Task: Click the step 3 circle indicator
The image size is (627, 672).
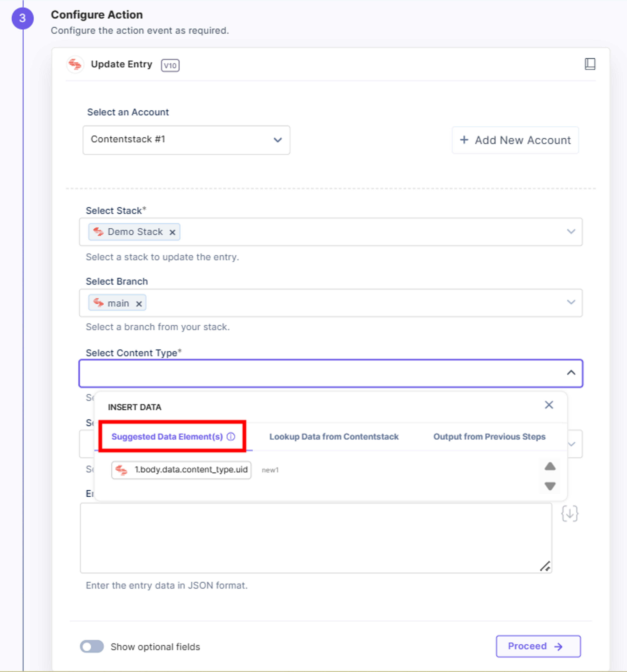Action: pos(23,18)
